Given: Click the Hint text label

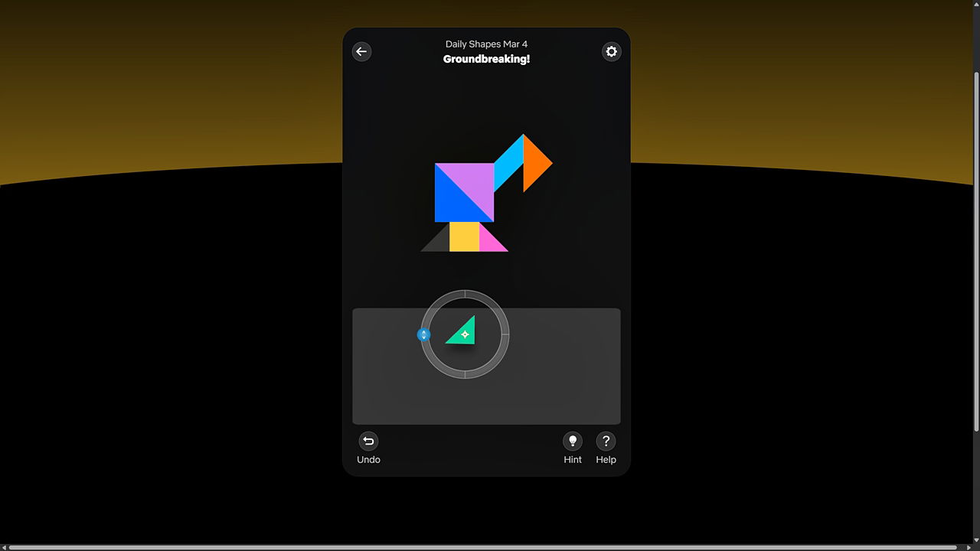Looking at the screenshot, I should coord(573,460).
